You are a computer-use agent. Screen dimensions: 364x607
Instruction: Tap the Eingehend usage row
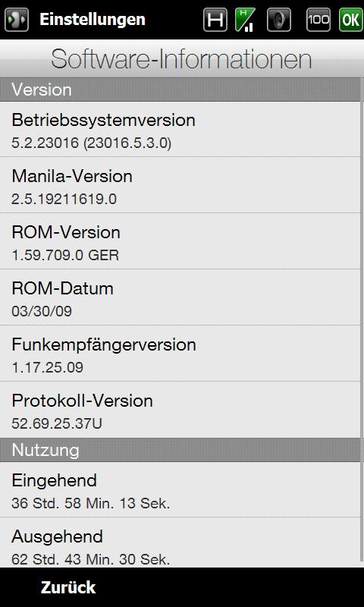pos(180,489)
